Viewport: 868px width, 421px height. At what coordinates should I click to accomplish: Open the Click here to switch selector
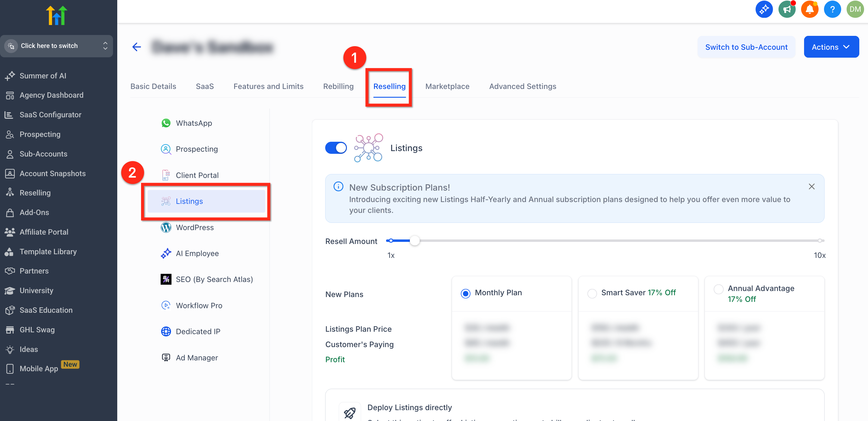coord(57,46)
